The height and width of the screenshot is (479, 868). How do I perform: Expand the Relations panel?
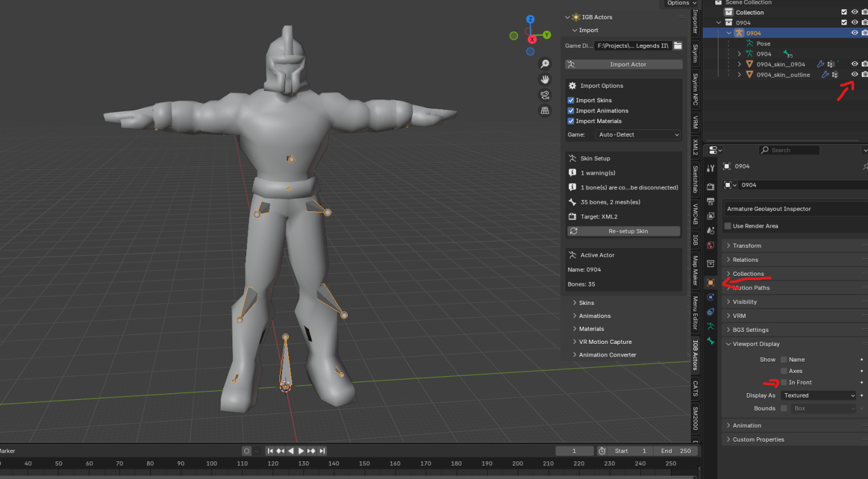click(746, 260)
